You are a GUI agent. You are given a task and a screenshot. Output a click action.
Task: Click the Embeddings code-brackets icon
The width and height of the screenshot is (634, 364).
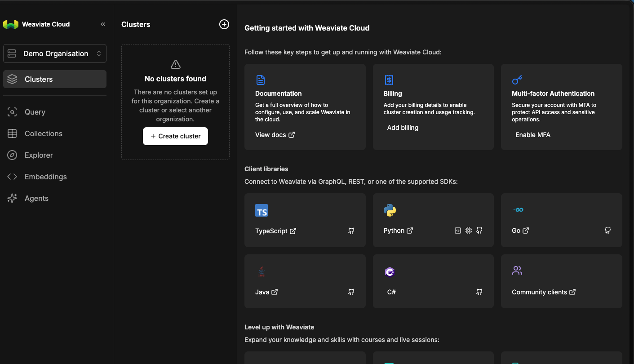tap(12, 177)
